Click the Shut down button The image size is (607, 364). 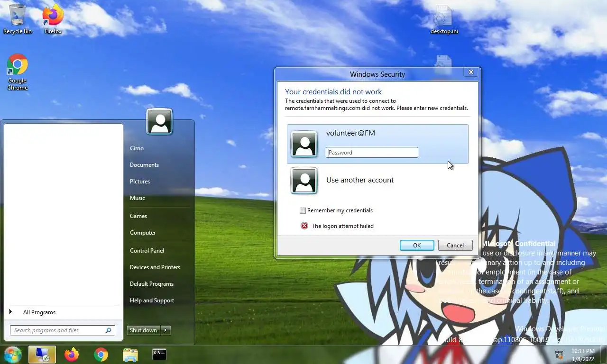pyautogui.click(x=144, y=330)
